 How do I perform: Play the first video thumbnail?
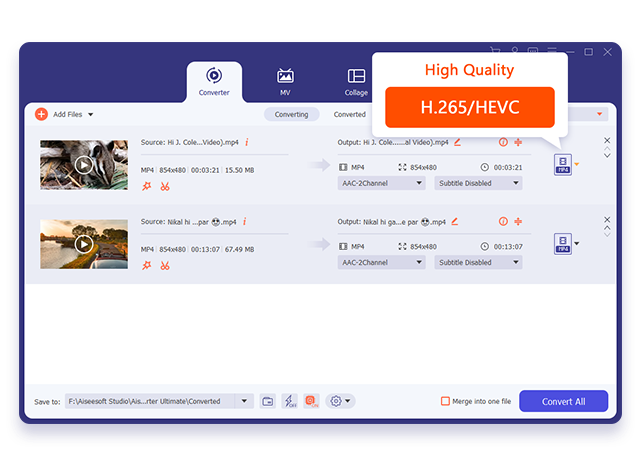tap(84, 165)
